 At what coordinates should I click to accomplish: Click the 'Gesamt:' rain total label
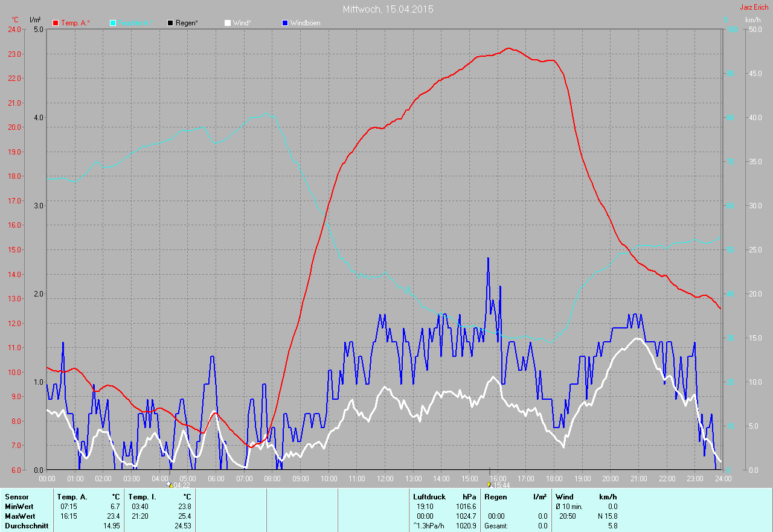click(496, 526)
